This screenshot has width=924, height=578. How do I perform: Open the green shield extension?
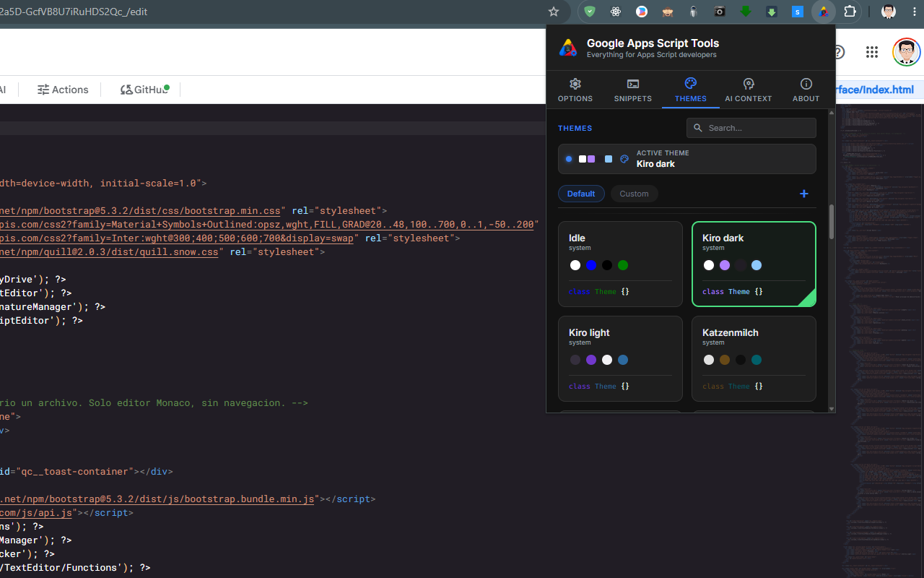pyautogui.click(x=590, y=12)
